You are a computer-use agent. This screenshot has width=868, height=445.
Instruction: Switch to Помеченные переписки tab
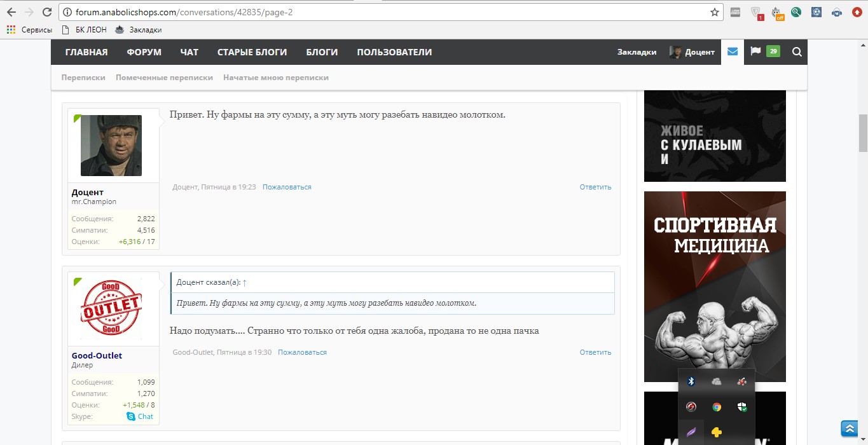164,78
